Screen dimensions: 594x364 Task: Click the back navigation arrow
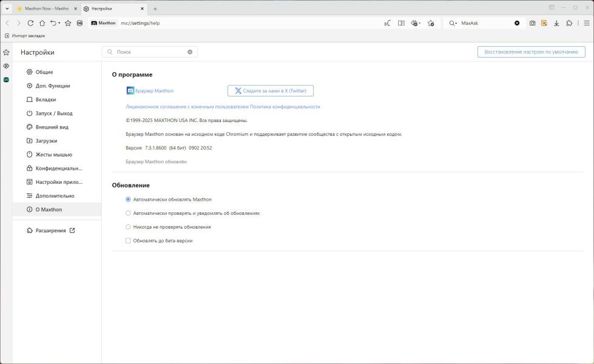click(7, 23)
